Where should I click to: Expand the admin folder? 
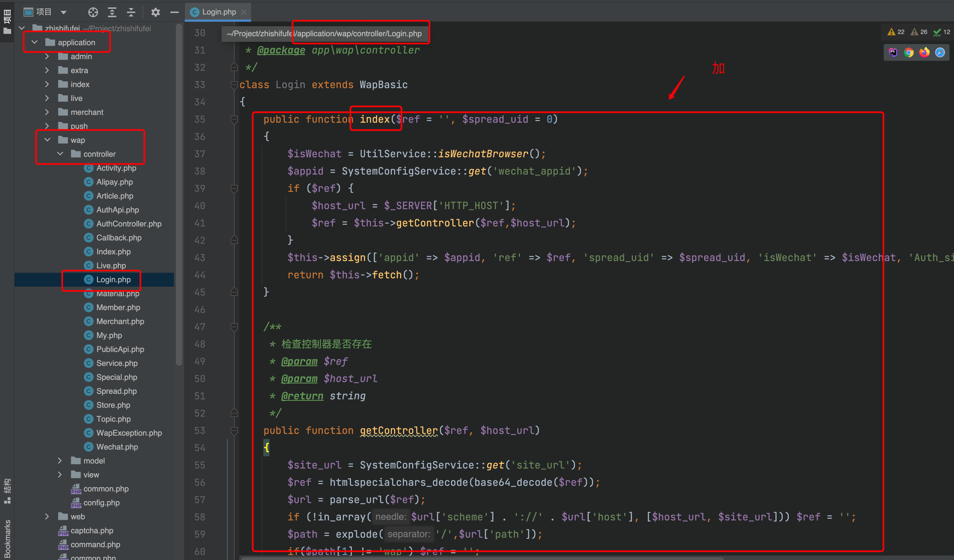coord(47,56)
